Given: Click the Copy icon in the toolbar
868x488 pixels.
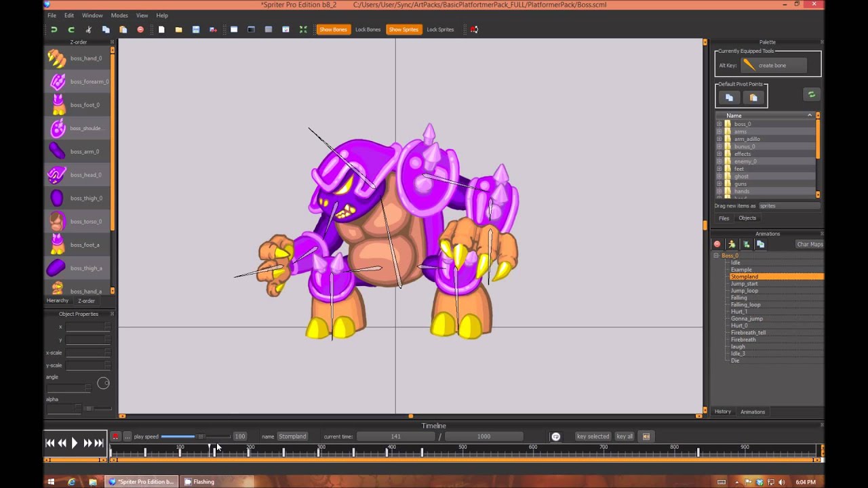Looking at the screenshot, I should 106,29.
